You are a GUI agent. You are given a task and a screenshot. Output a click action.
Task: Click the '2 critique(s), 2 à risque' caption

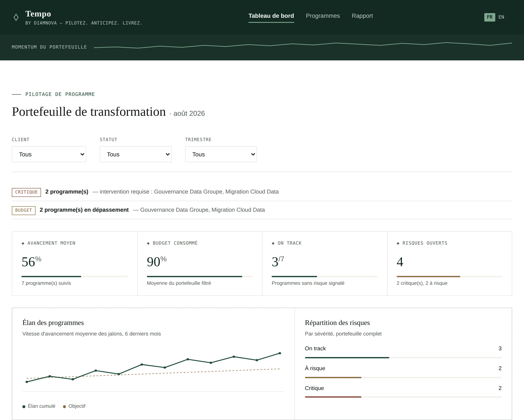coord(422,283)
